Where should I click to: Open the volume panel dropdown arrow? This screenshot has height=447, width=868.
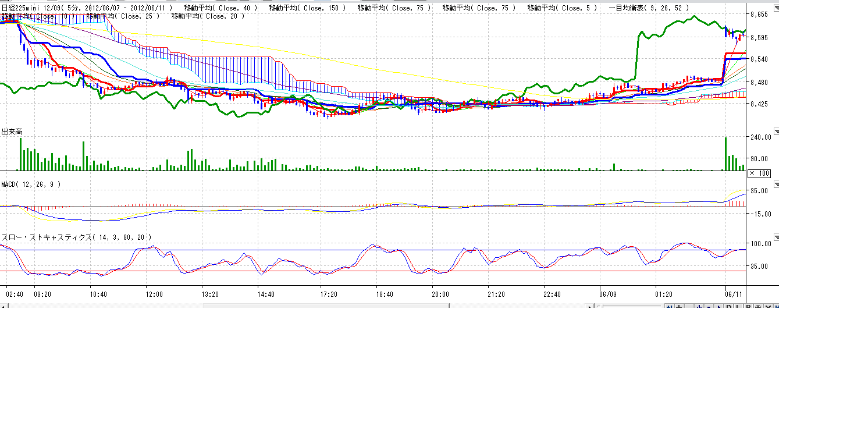coord(775,132)
